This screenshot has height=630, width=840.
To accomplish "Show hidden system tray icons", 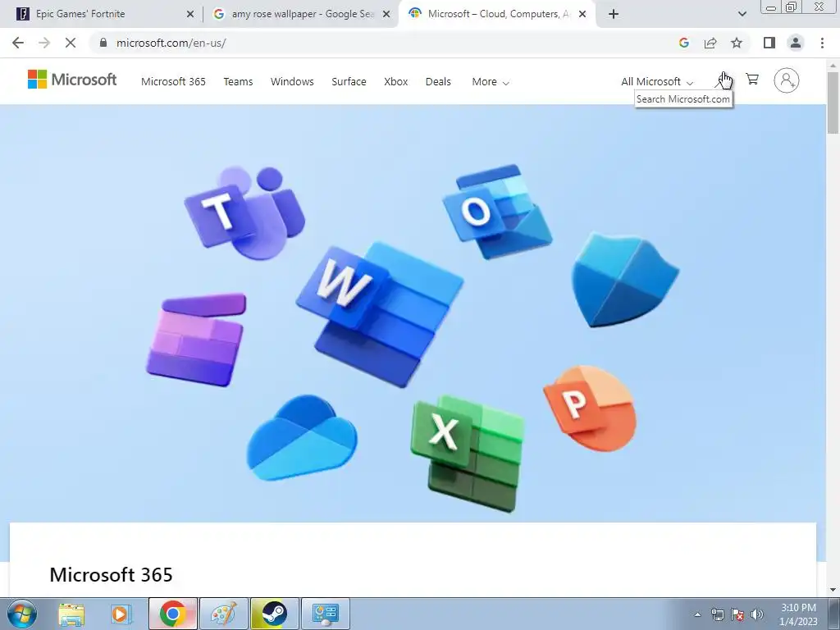I will pos(697,614).
